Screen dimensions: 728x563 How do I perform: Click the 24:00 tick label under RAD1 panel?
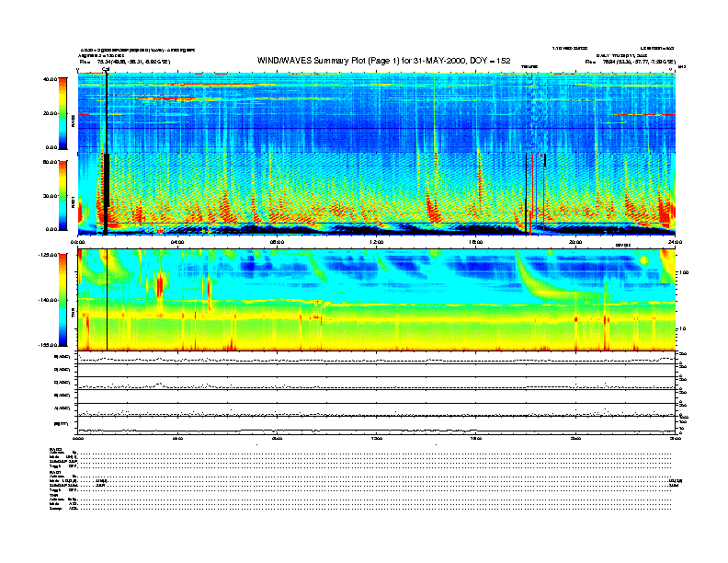pos(675,242)
